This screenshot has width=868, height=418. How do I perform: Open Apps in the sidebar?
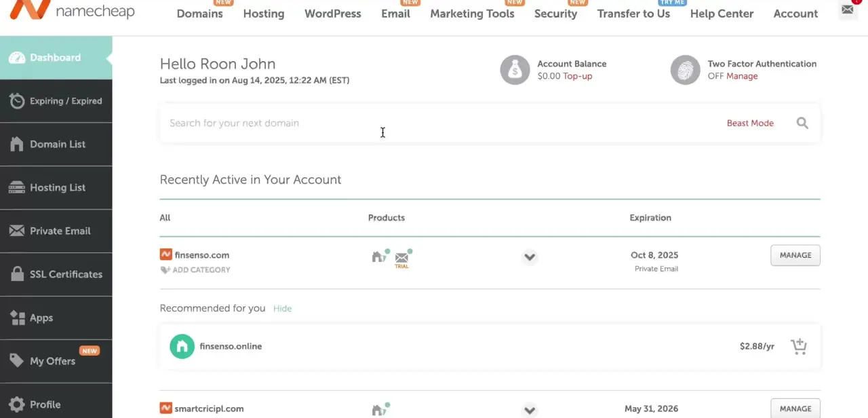click(56, 318)
